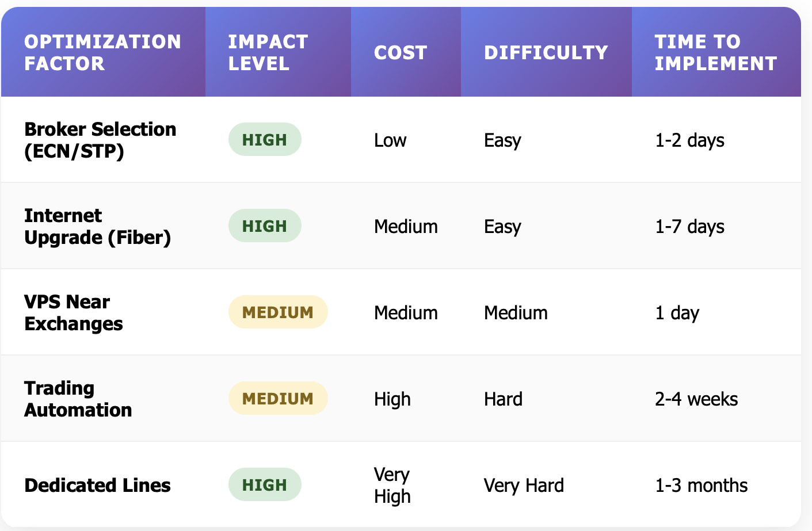Click the HIGH badge for Dedicated Lines
The image size is (812, 531).
coord(265,485)
